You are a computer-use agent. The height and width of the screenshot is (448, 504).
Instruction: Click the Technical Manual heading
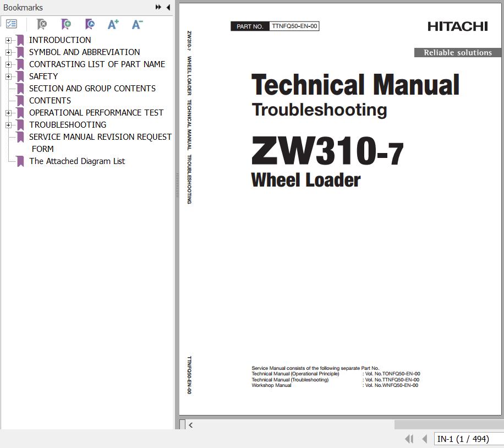pos(355,85)
